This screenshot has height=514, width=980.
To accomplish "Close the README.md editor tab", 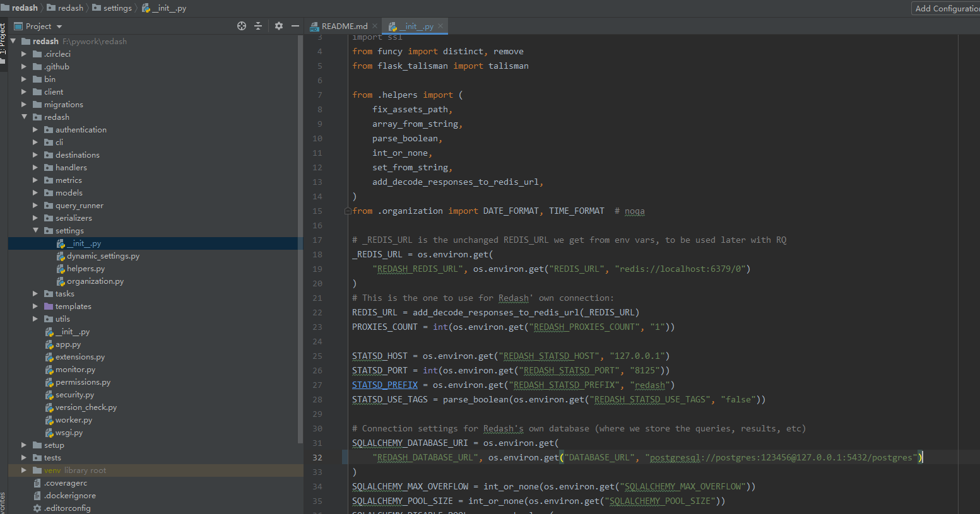I will (x=375, y=26).
